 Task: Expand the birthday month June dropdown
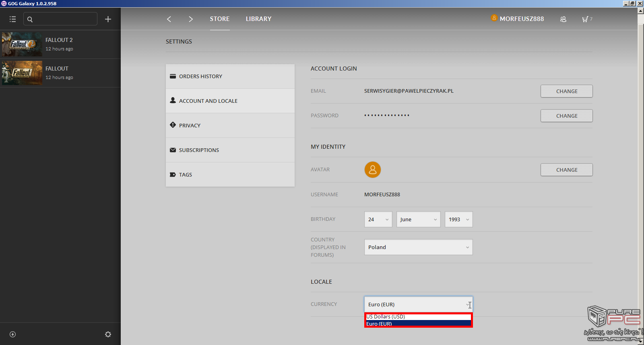coord(419,219)
